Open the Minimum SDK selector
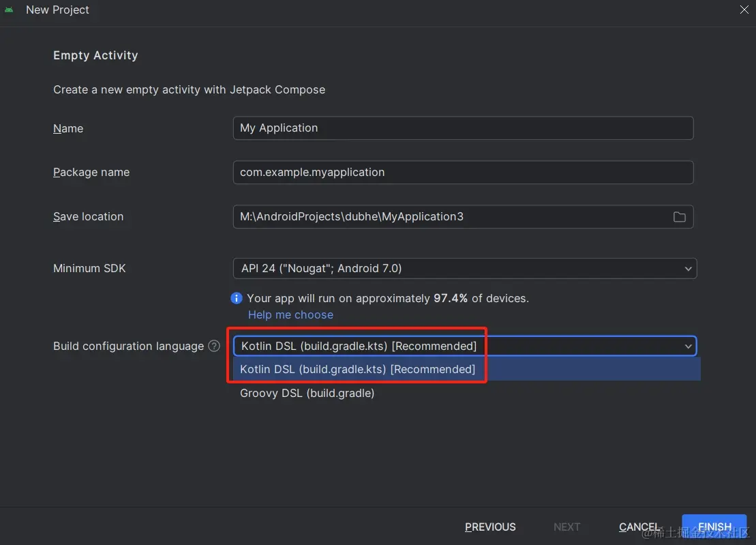756x545 pixels. tap(465, 268)
